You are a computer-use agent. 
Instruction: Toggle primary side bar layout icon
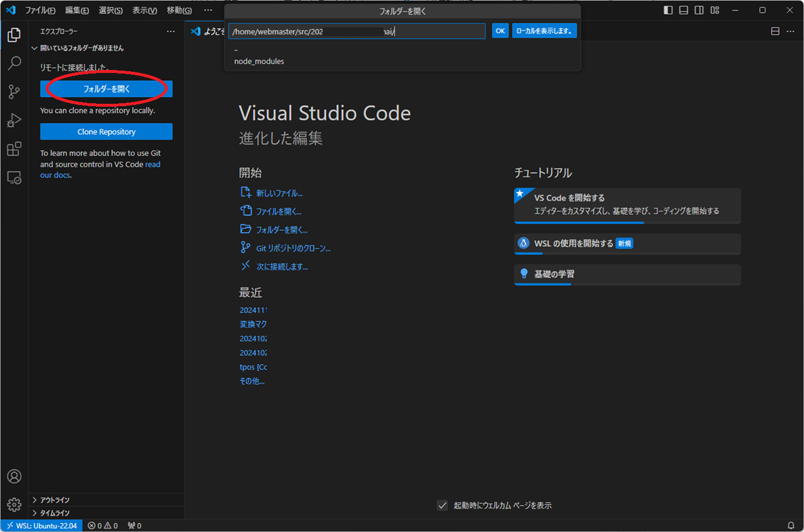click(668, 10)
